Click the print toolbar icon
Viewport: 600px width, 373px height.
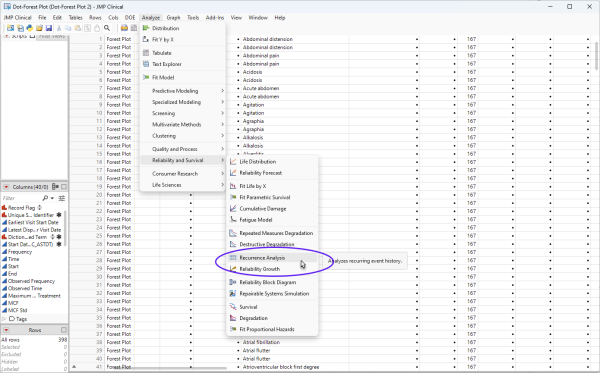pyautogui.click(x=124, y=28)
